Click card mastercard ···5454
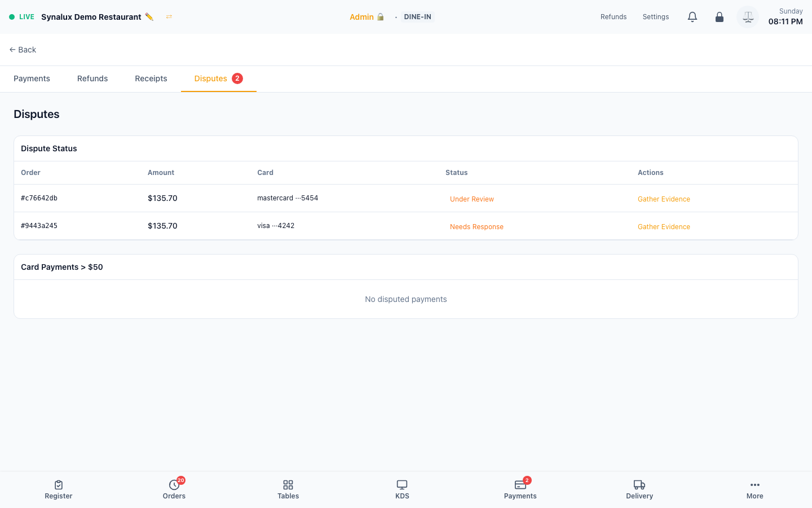Screen dimensions: 812x508 point(288,198)
